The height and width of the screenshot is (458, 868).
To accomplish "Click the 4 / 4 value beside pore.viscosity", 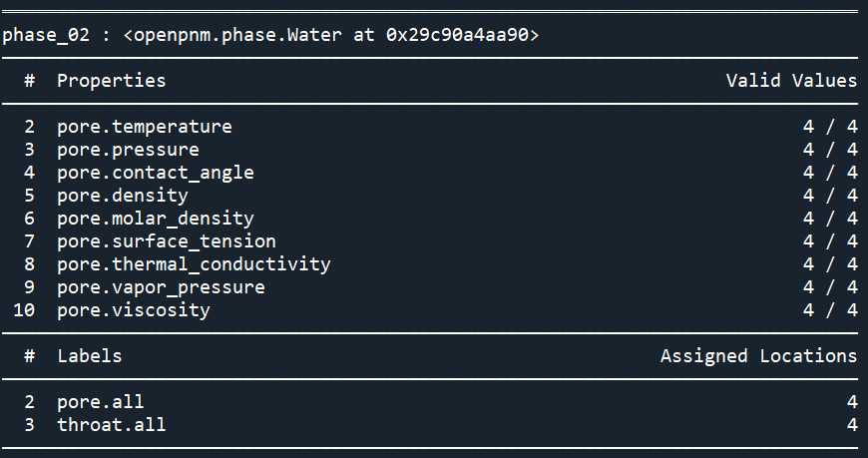I will click(x=830, y=310).
